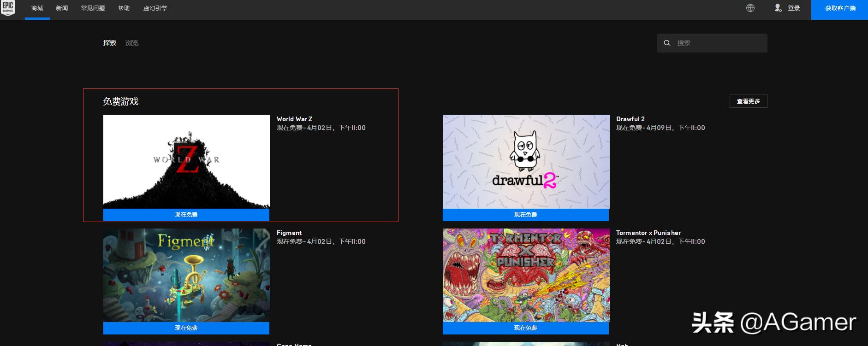Click World War Z's 现在免费-4月02日 date text
868x346 pixels.
[321, 128]
